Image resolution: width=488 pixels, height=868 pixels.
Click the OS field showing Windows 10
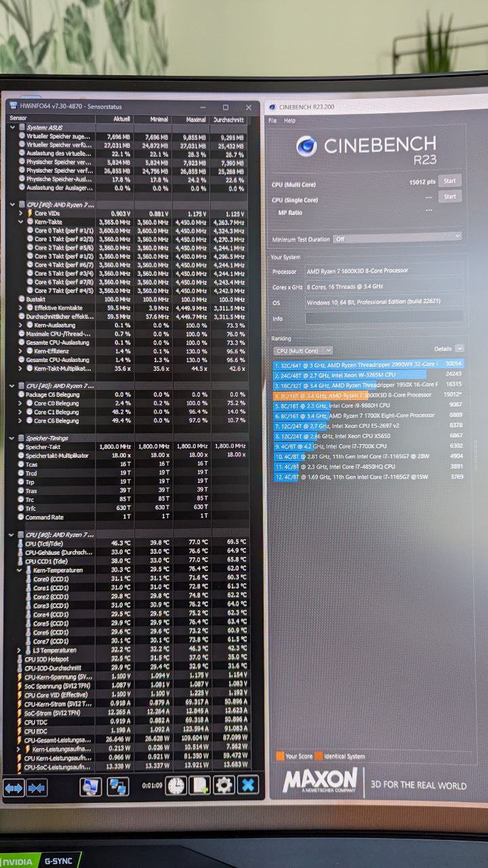tap(384, 302)
